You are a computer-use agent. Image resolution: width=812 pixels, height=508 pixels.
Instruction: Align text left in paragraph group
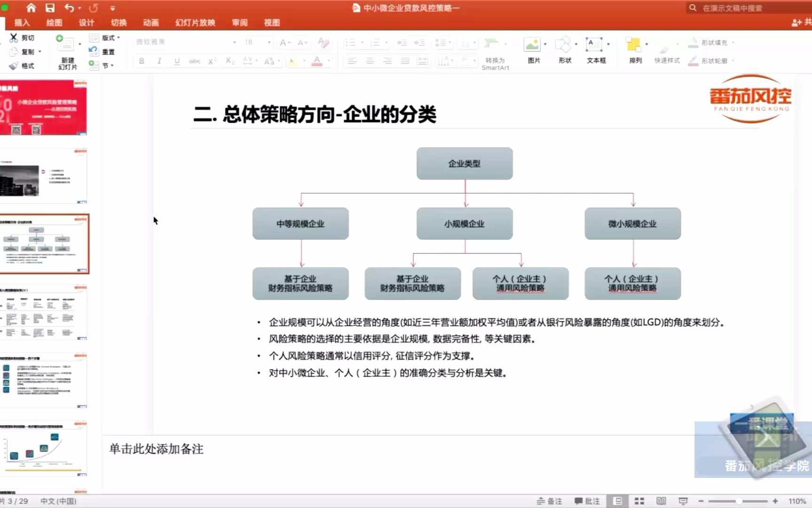pyautogui.click(x=352, y=61)
